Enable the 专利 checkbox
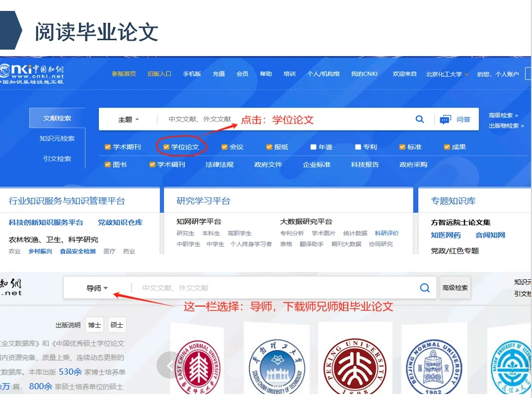Image resolution: width=532 pixels, height=398 pixels. pyautogui.click(x=358, y=147)
